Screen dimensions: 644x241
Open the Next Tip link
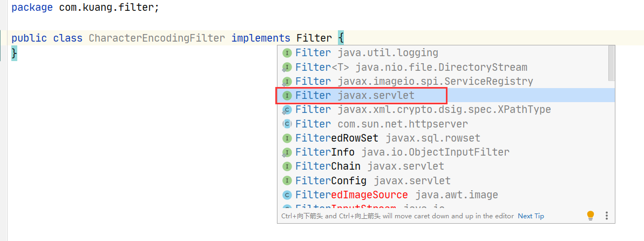coord(531,216)
